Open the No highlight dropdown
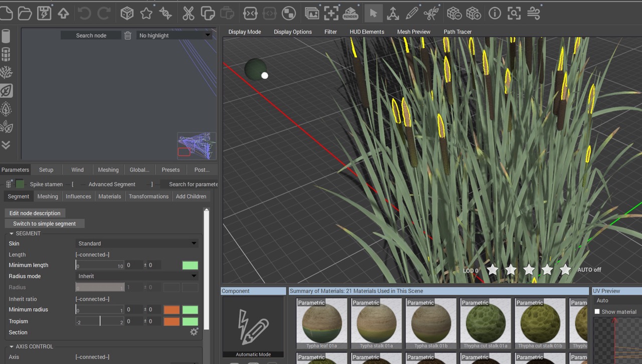642x364 pixels. point(174,36)
